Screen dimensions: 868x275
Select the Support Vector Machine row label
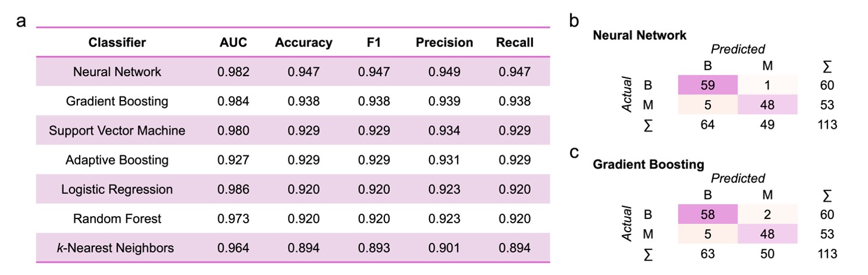[x=117, y=130]
